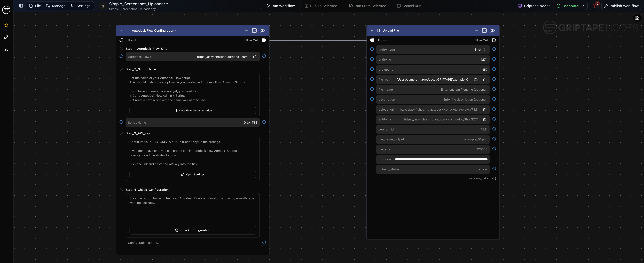This screenshot has width=644, height=263.
Task: Click Flow Out port on Upload File
Action: coord(494,40)
